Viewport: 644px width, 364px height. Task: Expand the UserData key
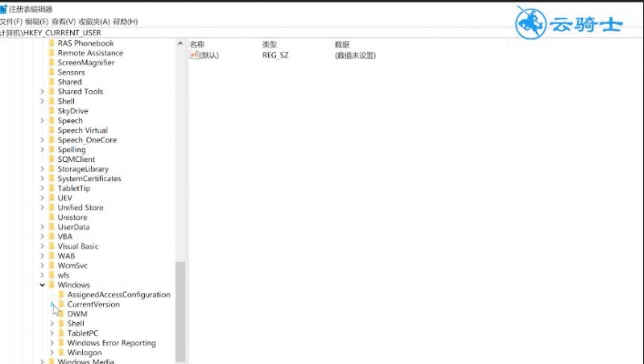[x=43, y=227]
